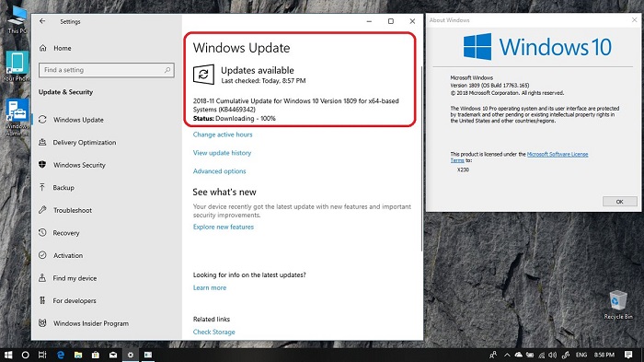644x362 pixels.
Task: Open the People tray icon
Action: coord(493,355)
